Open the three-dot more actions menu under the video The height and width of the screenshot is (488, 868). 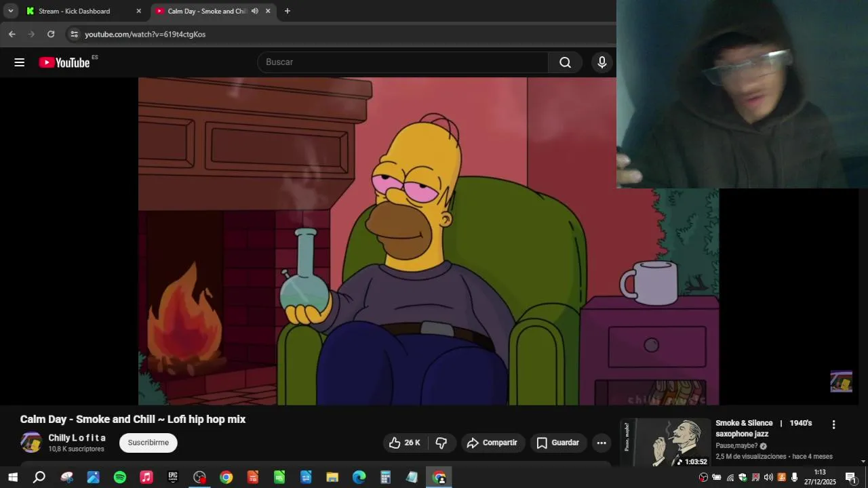click(601, 443)
